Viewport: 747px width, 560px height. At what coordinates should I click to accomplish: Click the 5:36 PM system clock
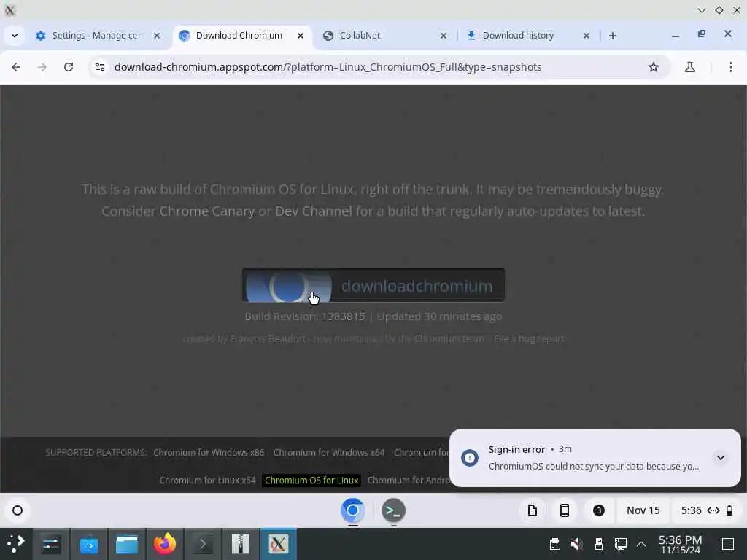coord(681,544)
